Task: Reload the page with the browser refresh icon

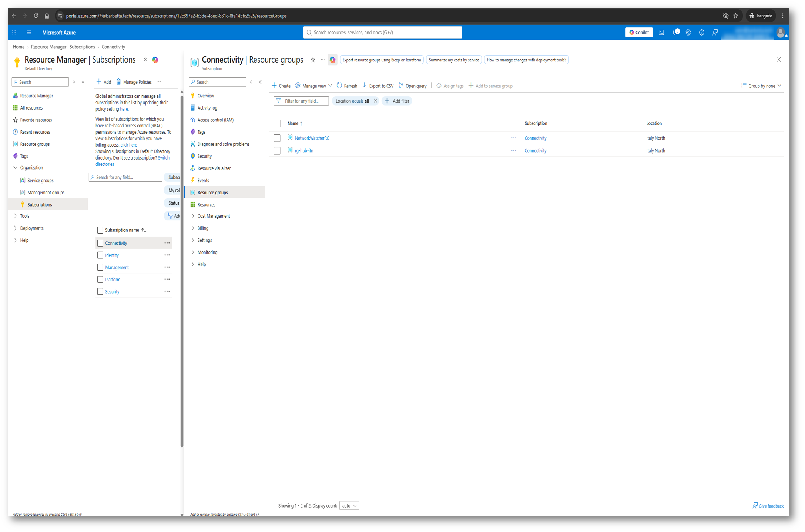Action: point(36,16)
